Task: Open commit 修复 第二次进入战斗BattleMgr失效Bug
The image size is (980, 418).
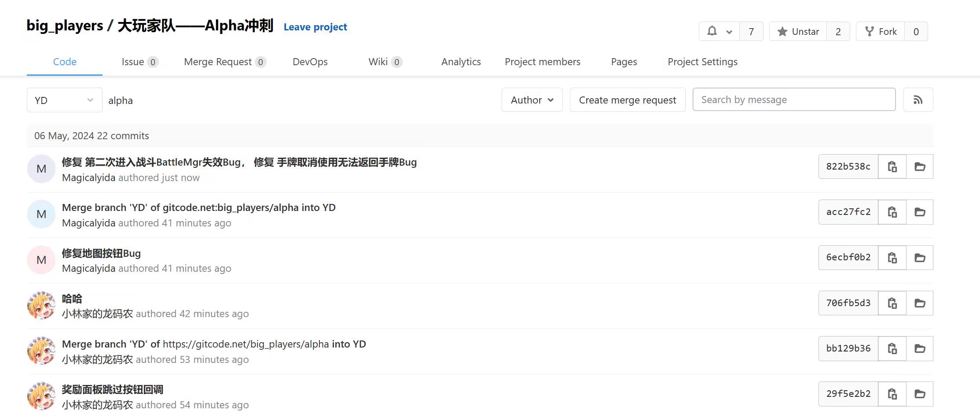Action: pos(239,162)
